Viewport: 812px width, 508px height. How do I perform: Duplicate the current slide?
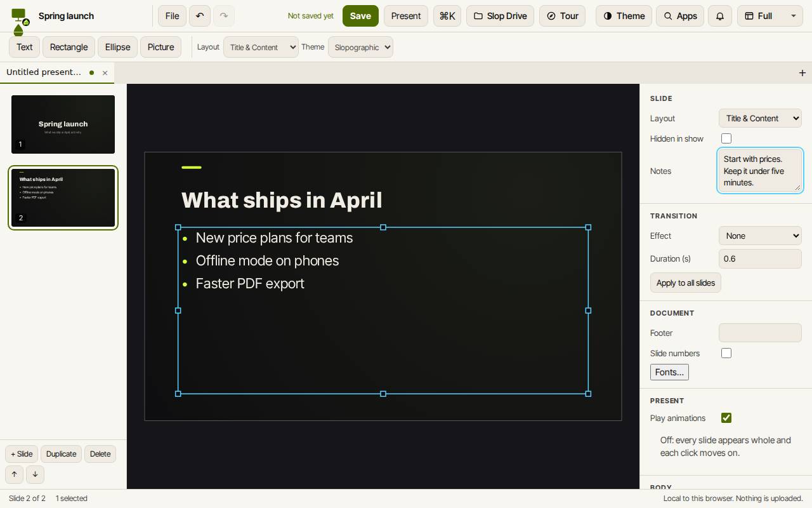[x=61, y=454]
